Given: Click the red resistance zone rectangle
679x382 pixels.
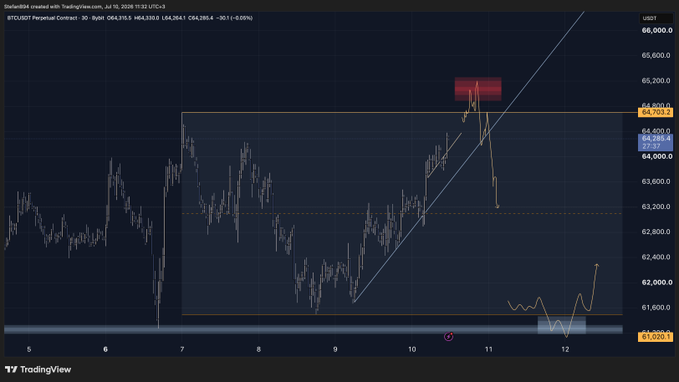Looking at the screenshot, I should 478,89.
